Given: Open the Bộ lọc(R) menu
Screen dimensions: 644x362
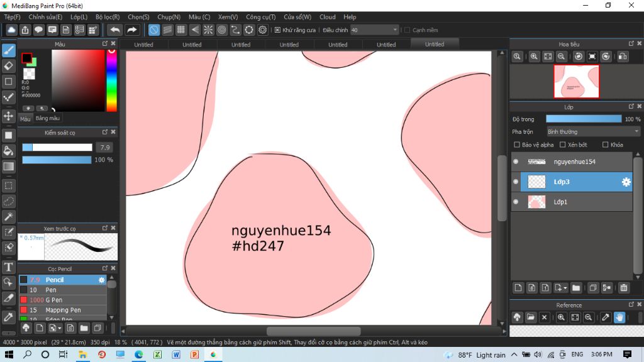Looking at the screenshot, I should coord(108,17).
